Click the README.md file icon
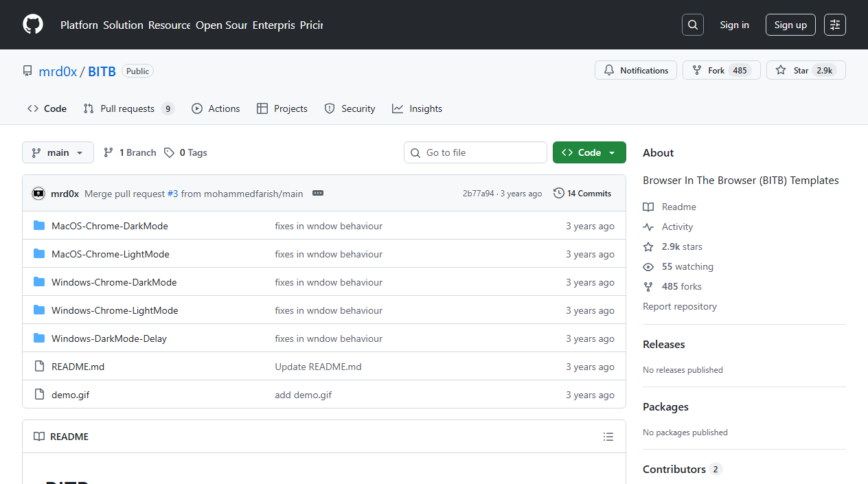The image size is (868, 484). click(x=39, y=367)
